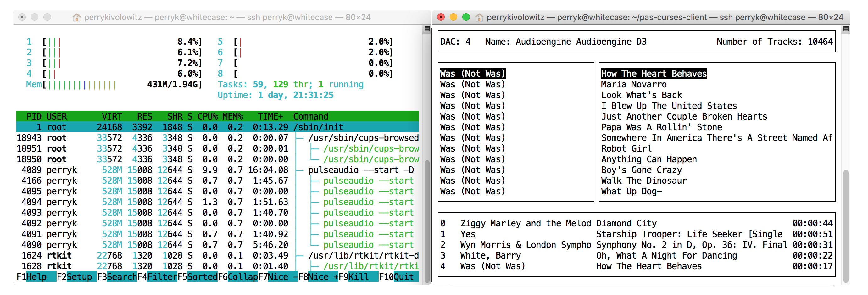The height and width of the screenshot is (295, 868).
Task: Sort by the Command column header
Action: (311, 116)
